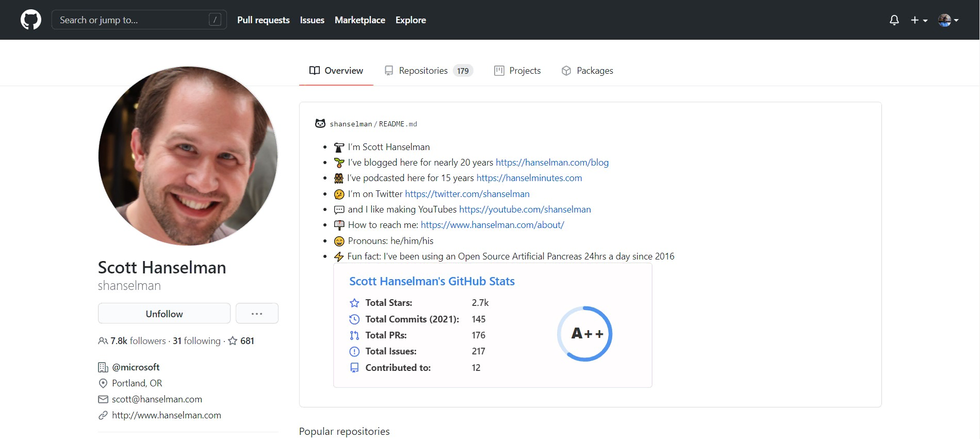Click the 145 total commits value
Viewport: 980px width, 439px height.
[x=479, y=319]
